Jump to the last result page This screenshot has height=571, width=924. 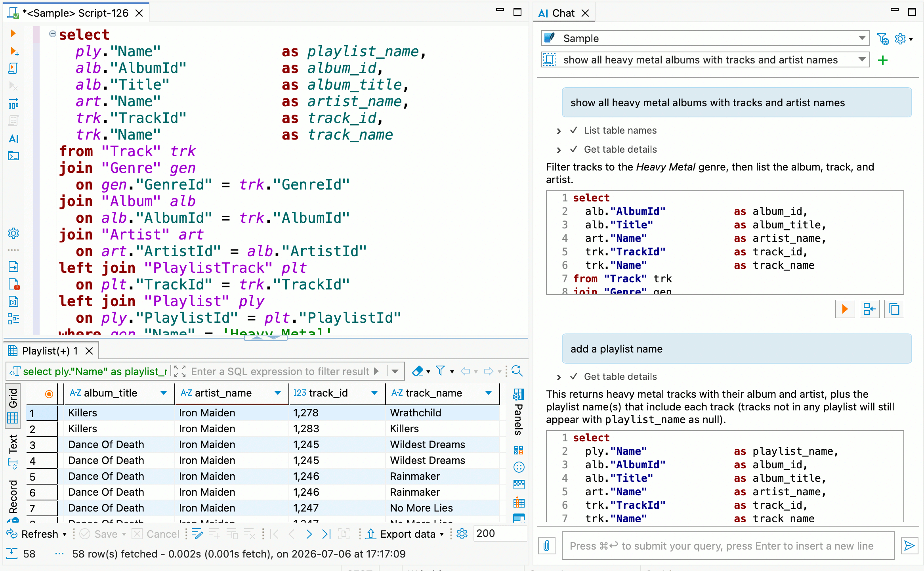pos(326,534)
